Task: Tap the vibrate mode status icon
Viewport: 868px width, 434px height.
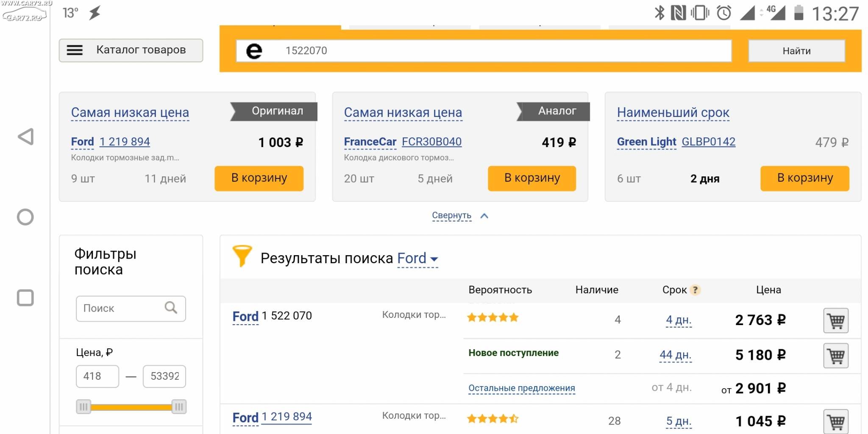Action: [700, 13]
